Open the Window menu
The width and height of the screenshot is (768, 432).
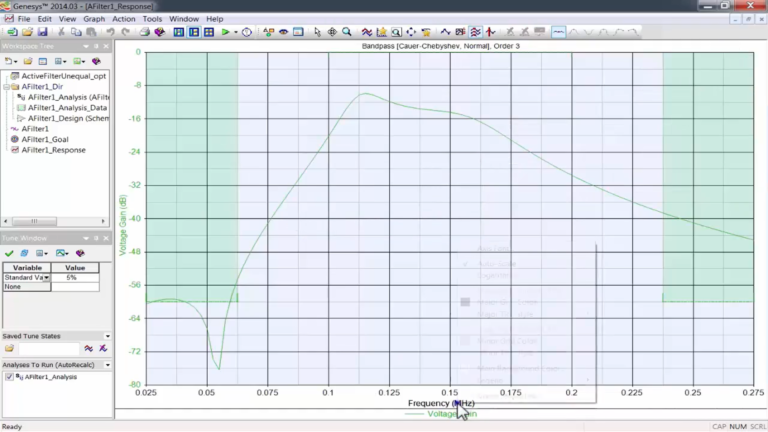(184, 19)
